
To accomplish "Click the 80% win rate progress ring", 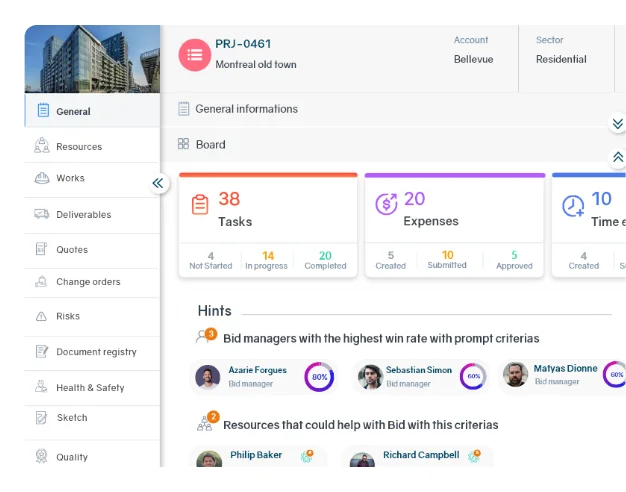I will [x=320, y=377].
